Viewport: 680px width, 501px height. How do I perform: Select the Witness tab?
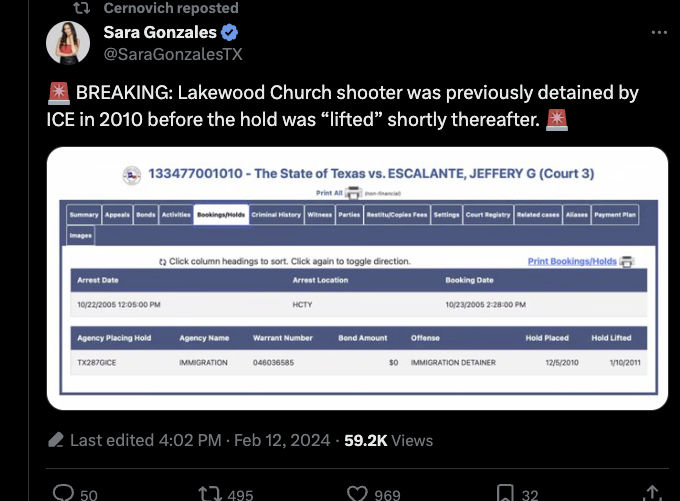[320, 215]
